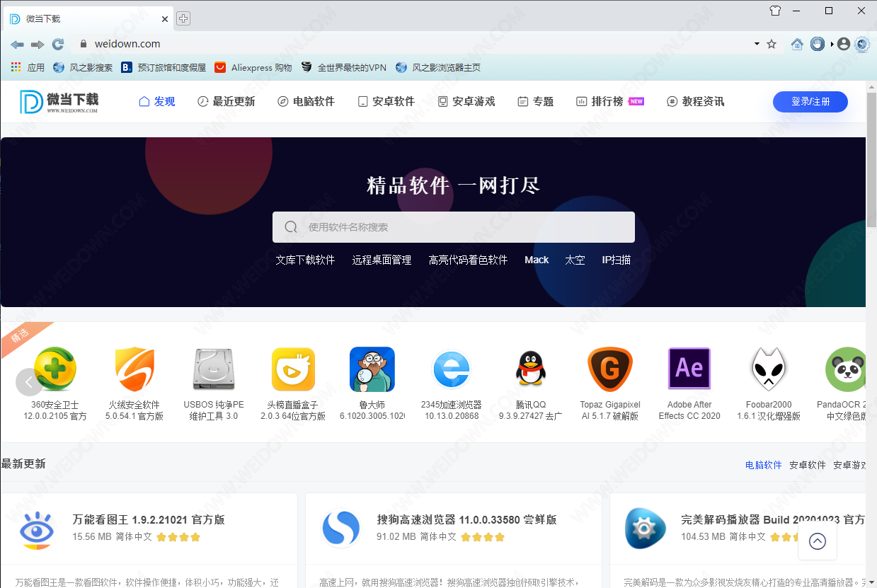Image resolution: width=877 pixels, height=588 pixels.
Task: Click carousel previous arrow
Action: [29, 382]
